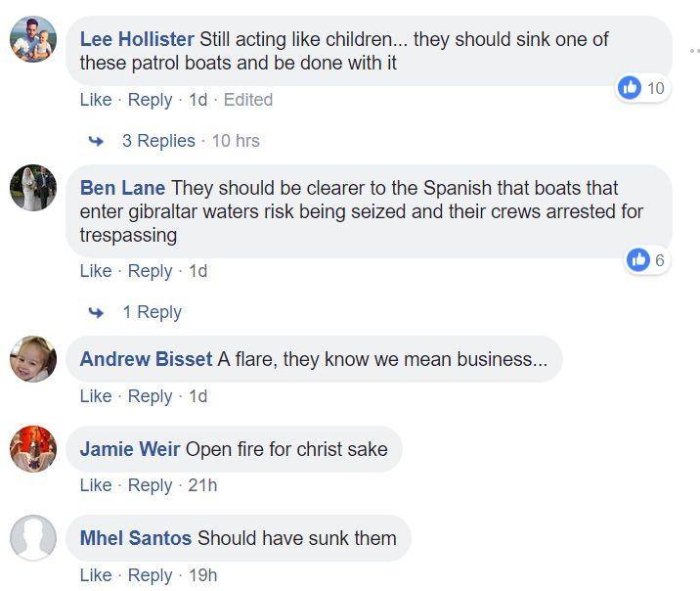Open Jamie Weir's profile picture
The image size is (700, 591).
[x=33, y=449]
